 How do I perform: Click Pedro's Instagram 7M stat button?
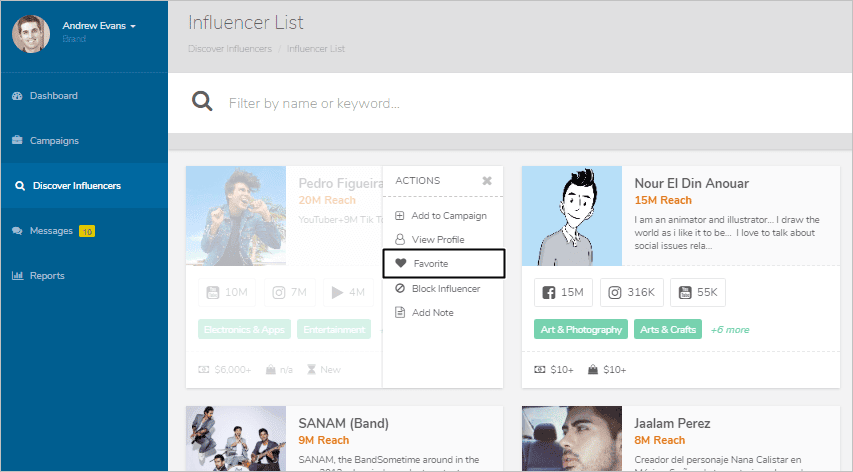(x=290, y=293)
